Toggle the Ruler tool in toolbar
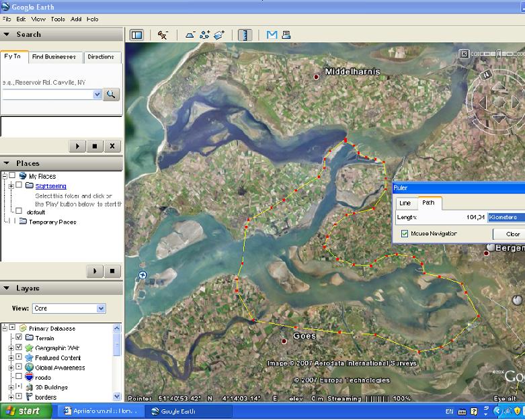525x420 pixels. (x=245, y=35)
